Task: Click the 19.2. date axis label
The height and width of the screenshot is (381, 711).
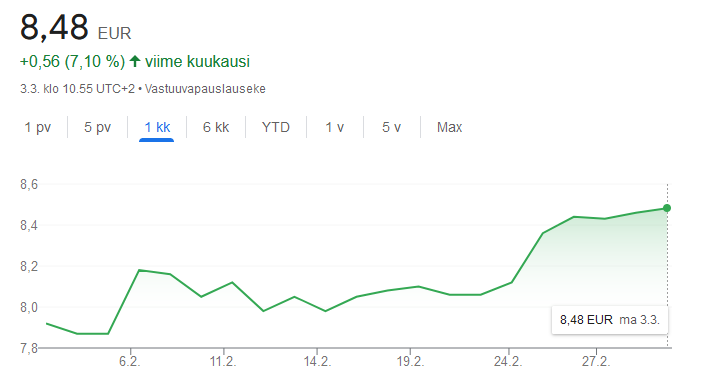Action: [x=410, y=361]
